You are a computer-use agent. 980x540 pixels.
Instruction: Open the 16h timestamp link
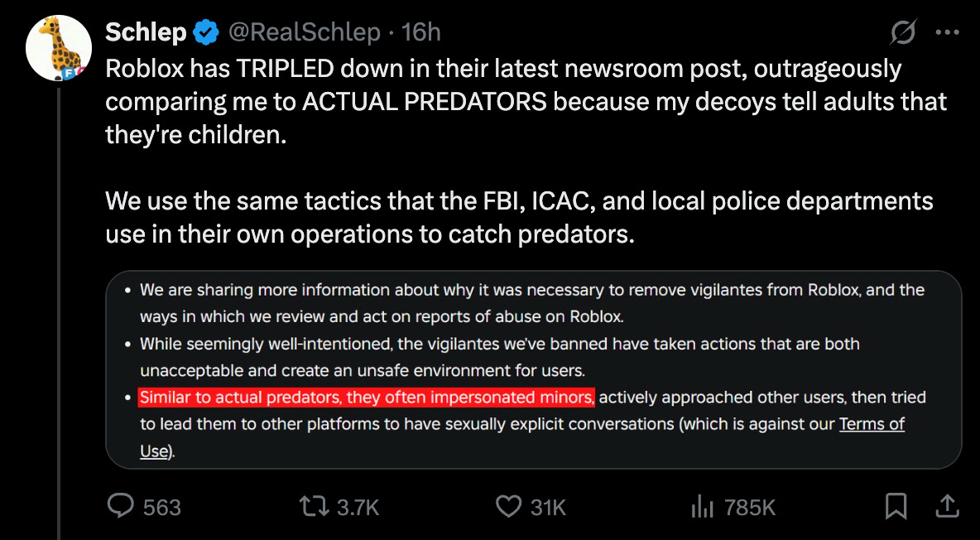point(421,32)
